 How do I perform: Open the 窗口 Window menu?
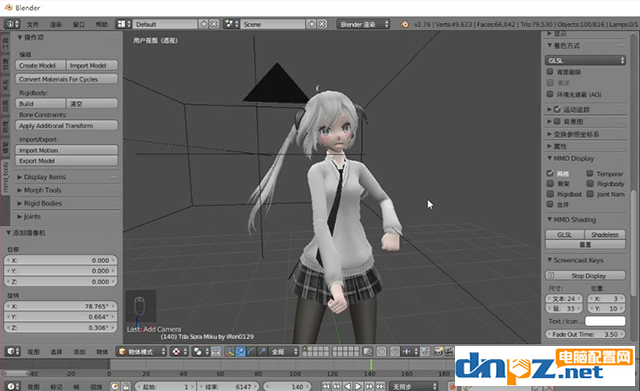(78, 24)
